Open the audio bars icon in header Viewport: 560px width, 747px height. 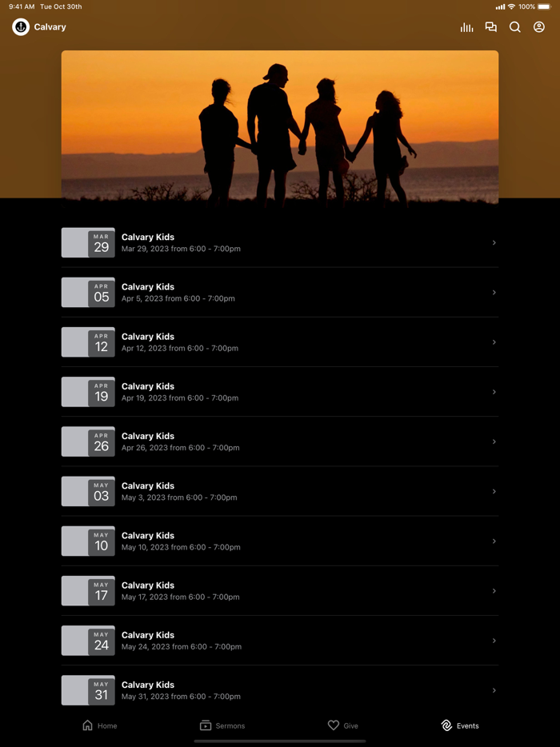click(466, 27)
